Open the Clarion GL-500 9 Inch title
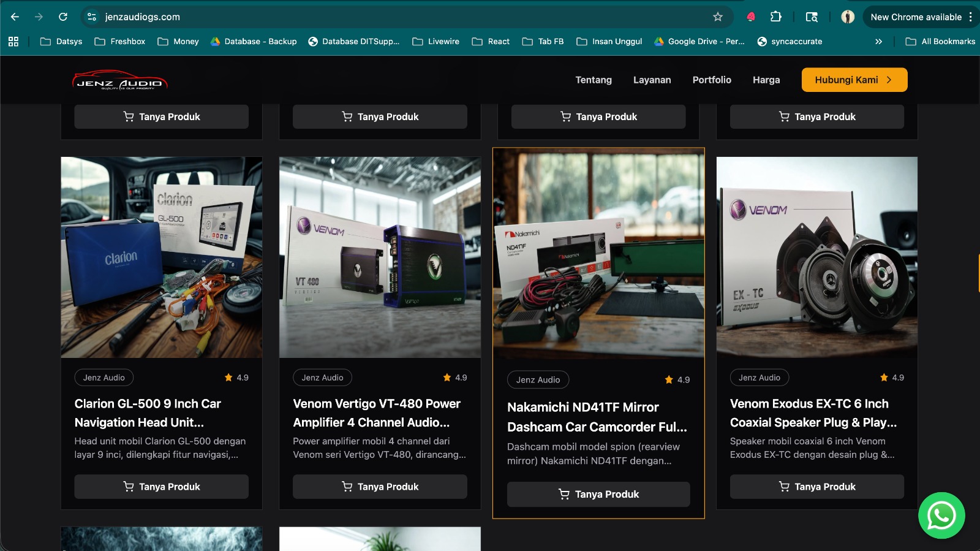The image size is (980, 551). click(148, 413)
